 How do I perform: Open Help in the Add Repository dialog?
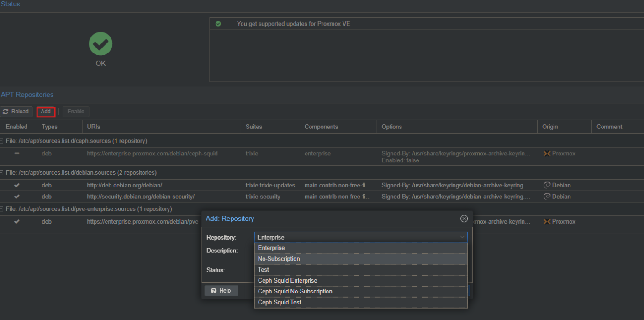pos(221,291)
